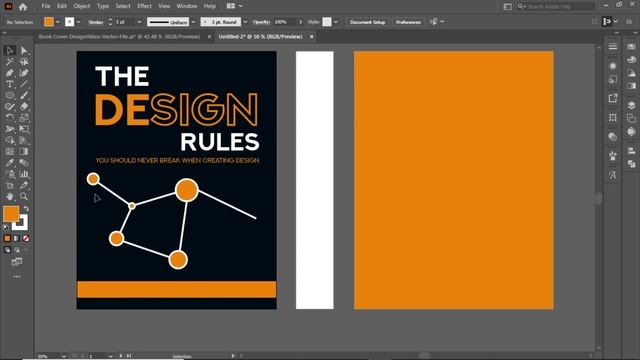Choose the Line Segment tool
Viewport: 640px width, 360px height.
tap(24, 84)
